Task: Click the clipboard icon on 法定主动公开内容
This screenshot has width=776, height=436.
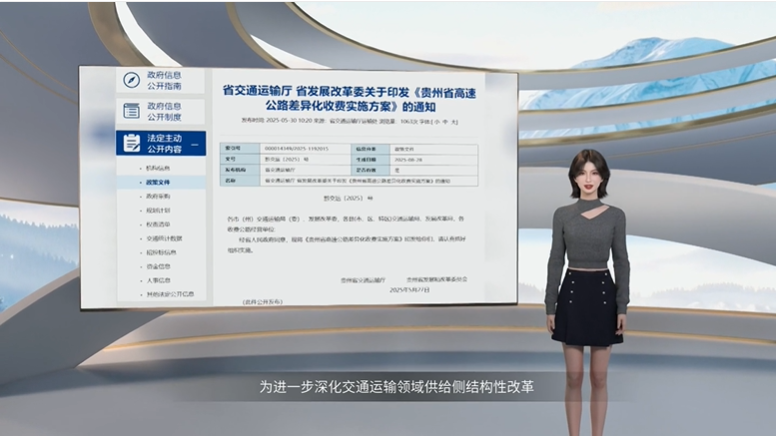Action: (131, 142)
